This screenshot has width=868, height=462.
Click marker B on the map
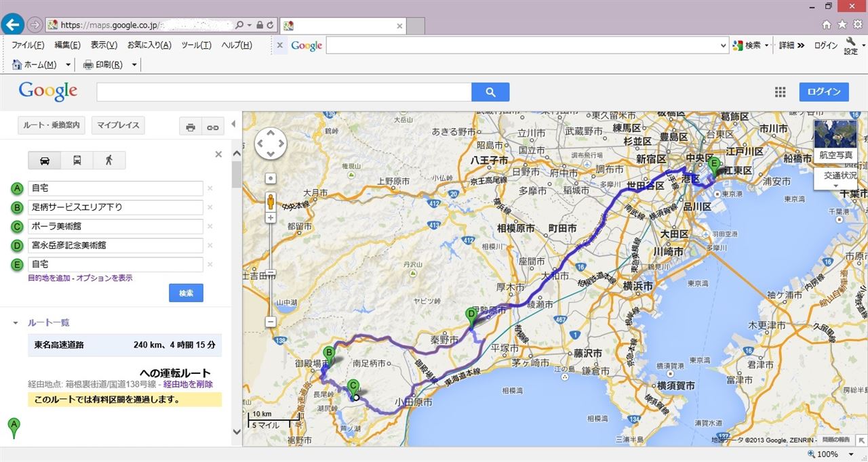coord(329,355)
